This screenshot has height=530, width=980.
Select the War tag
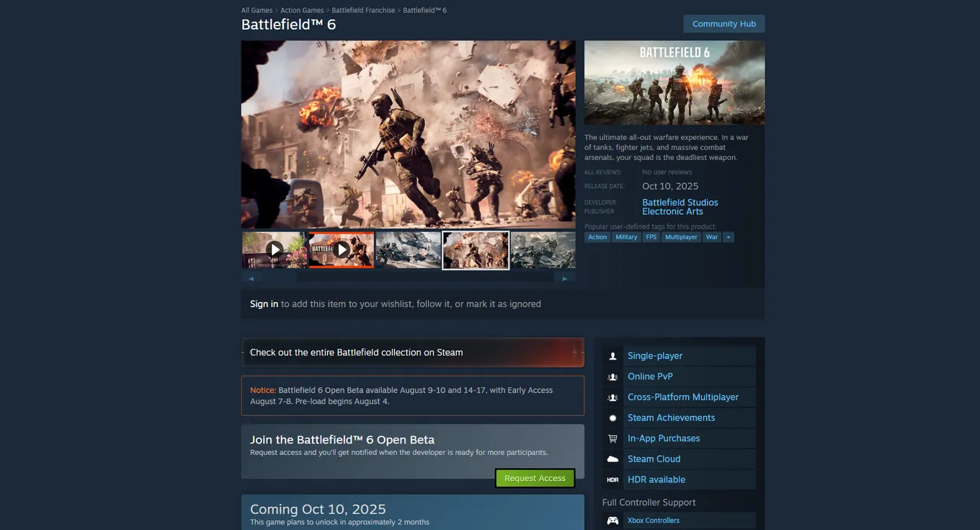[712, 237]
